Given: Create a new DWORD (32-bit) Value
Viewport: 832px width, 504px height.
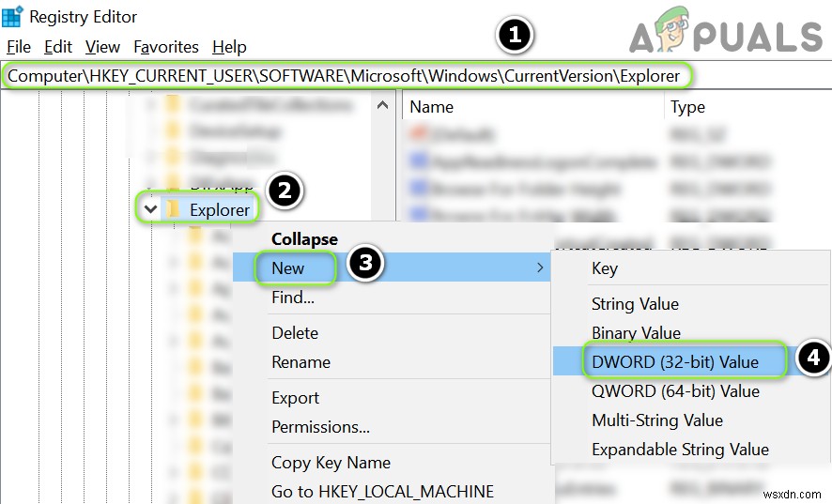Looking at the screenshot, I should click(x=675, y=362).
